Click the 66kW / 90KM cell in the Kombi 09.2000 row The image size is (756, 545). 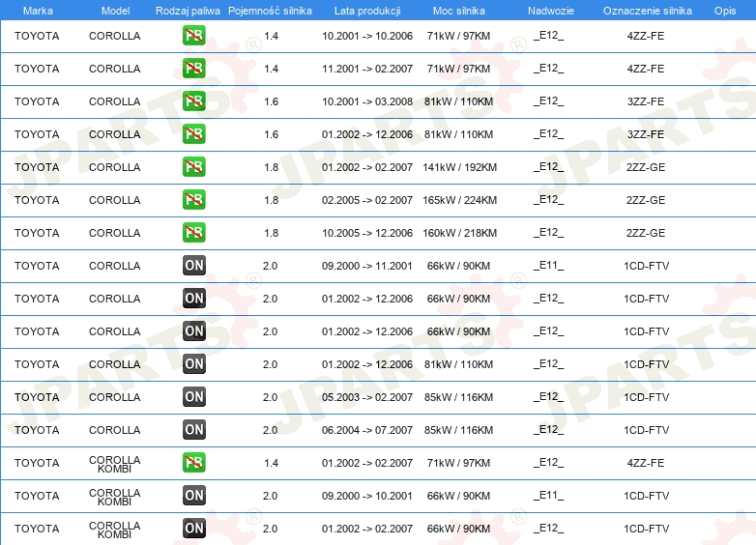[x=458, y=496]
